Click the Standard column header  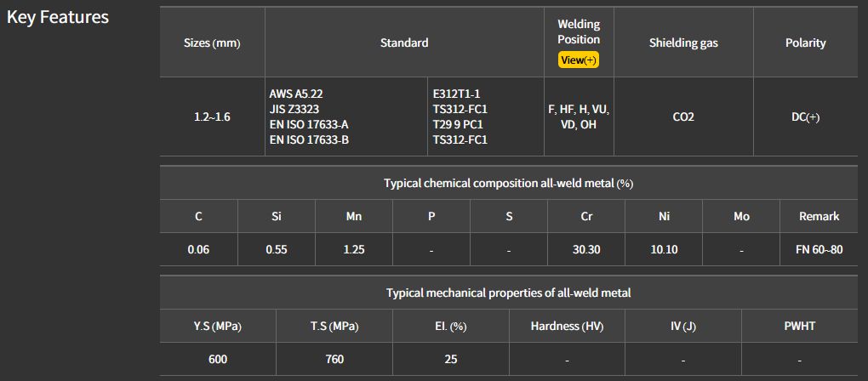pyautogui.click(x=404, y=43)
